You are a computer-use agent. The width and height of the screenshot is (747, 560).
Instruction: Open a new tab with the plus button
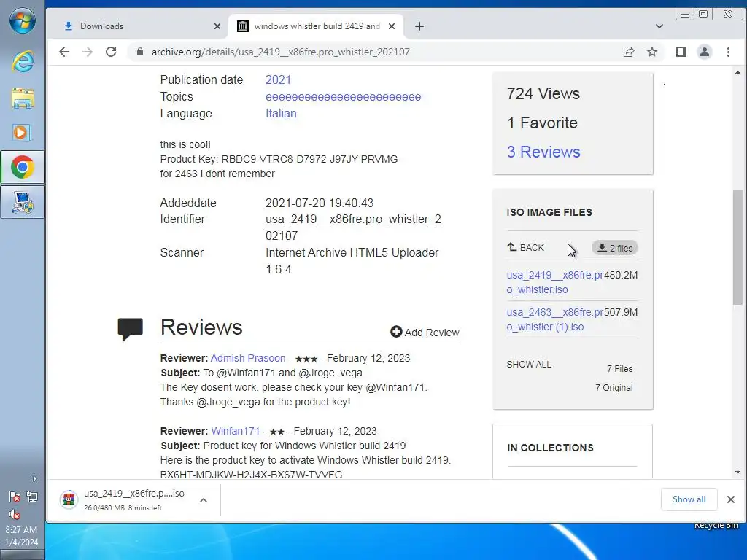coord(419,26)
